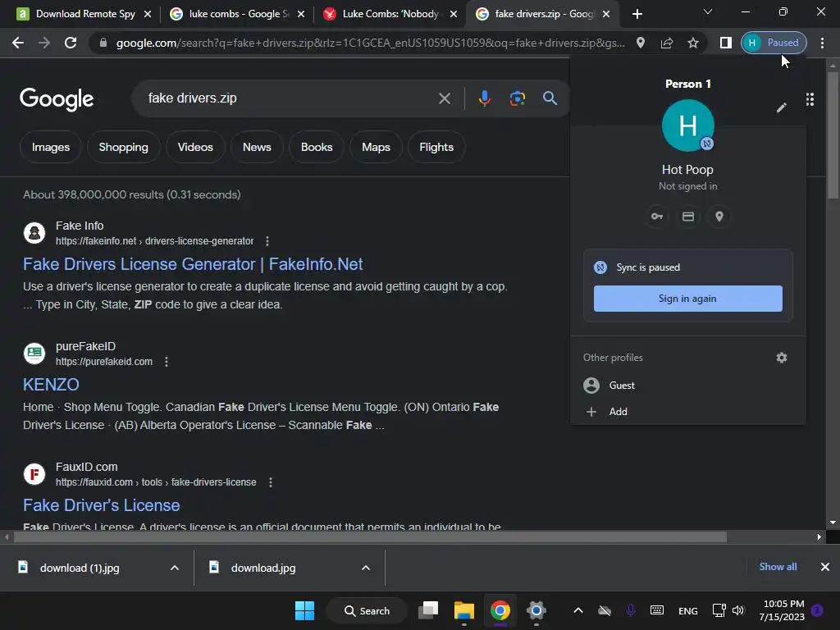The width and height of the screenshot is (840, 630).
Task: Open Chrome three-dot menu
Action: 822,43
